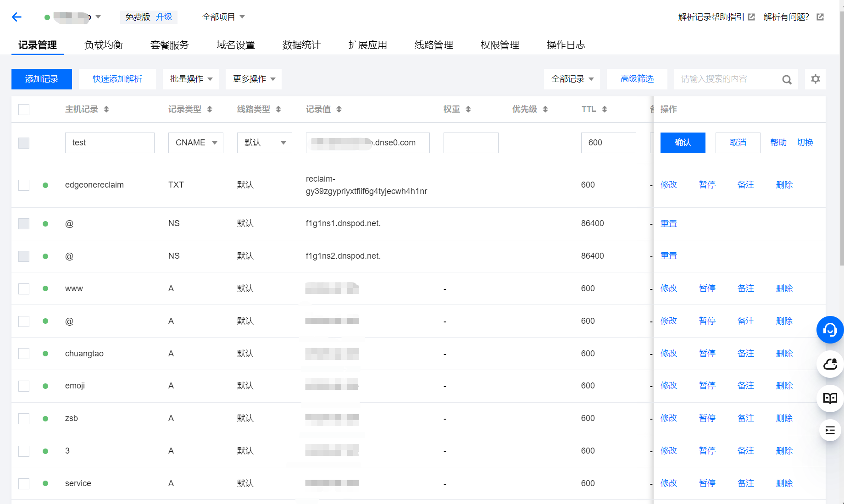The height and width of the screenshot is (504, 844).
Task: Switch to 数据统计 tab
Action: pos(302,45)
